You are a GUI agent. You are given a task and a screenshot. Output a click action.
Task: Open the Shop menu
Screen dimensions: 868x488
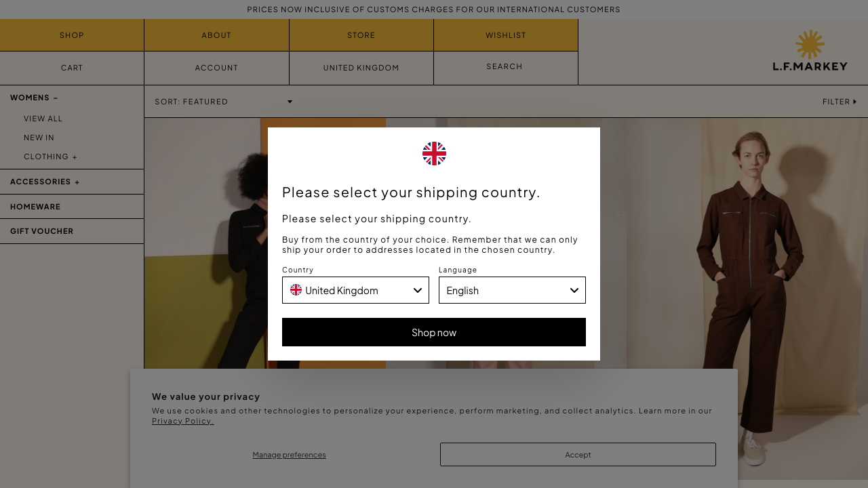[72, 35]
